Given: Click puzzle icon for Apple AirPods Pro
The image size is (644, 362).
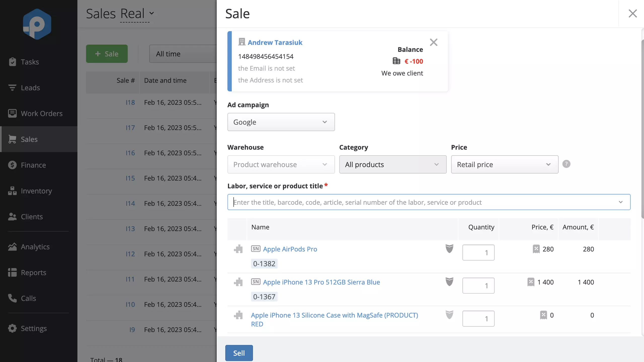Looking at the screenshot, I should click(238, 249).
